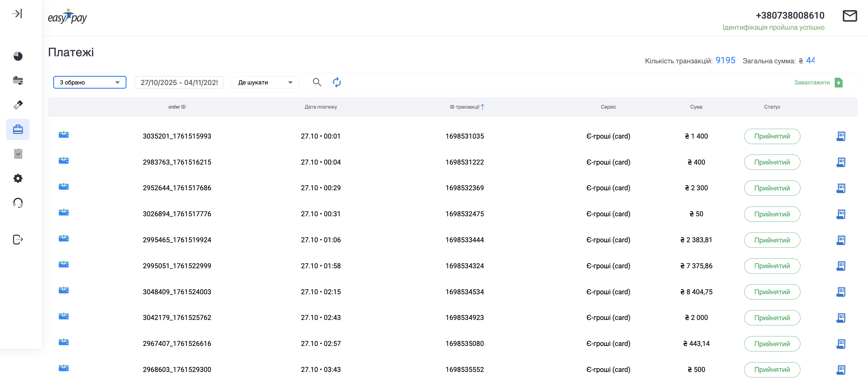Open the mail envelope icon
This screenshot has width=868, height=386.
point(849,16)
